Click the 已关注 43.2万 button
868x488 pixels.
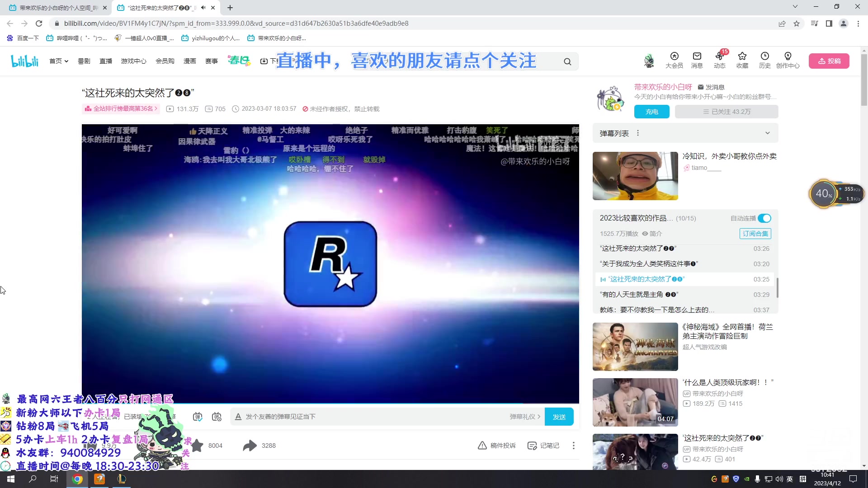(726, 112)
